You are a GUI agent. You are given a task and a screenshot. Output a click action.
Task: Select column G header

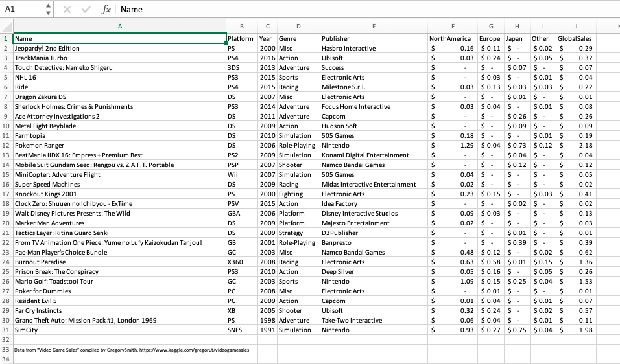(491, 27)
